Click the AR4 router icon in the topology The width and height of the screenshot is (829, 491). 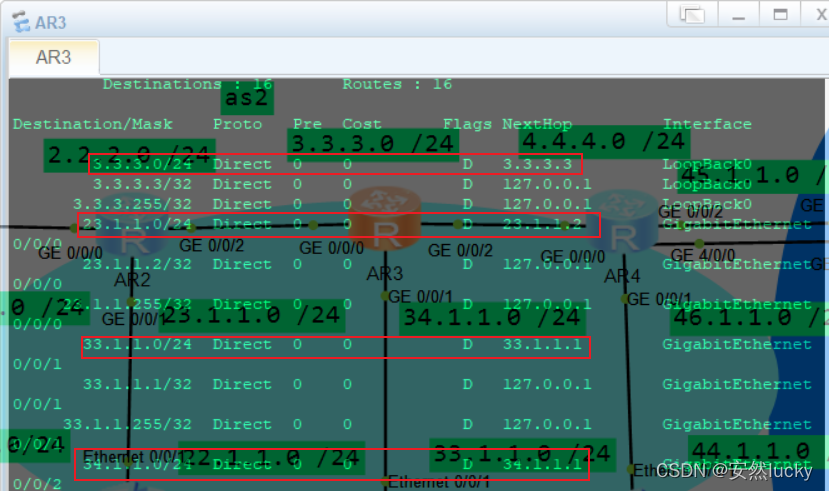[621, 222]
